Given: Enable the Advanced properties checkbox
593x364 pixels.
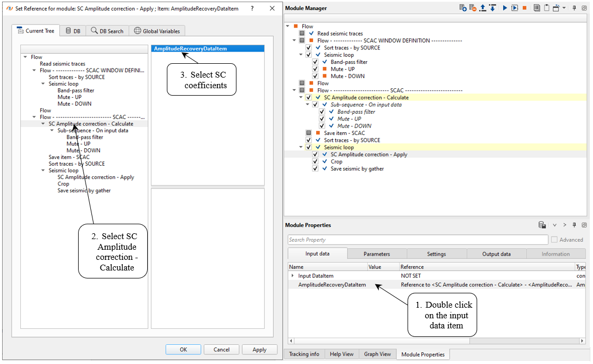Looking at the screenshot, I should [x=554, y=240].
